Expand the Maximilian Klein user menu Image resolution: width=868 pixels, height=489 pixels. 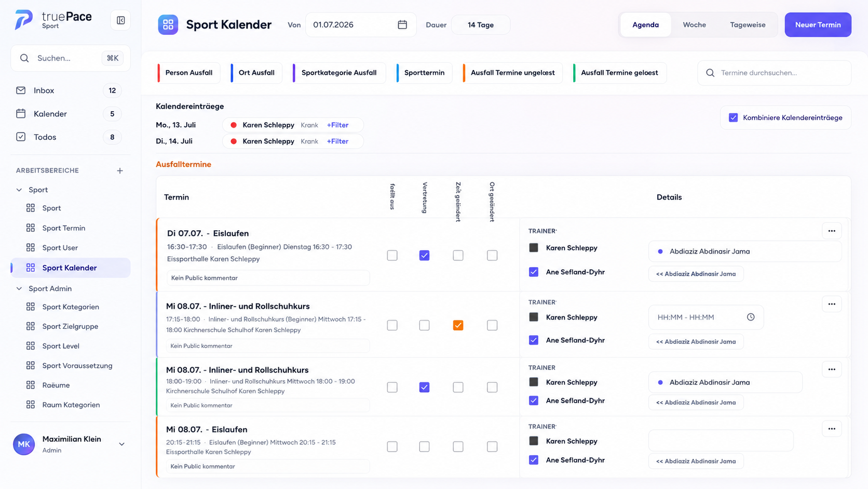(121, 444)
